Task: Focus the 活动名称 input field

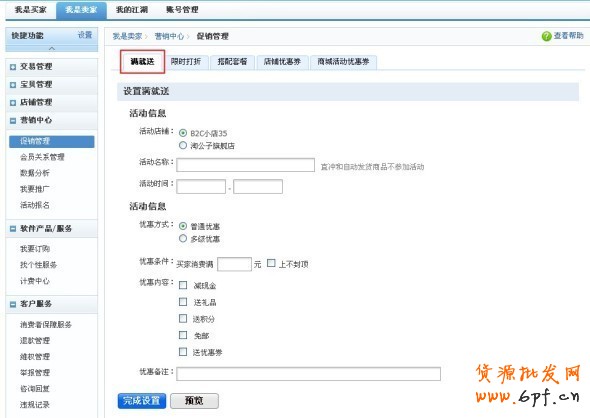Action: click(245, 165)
